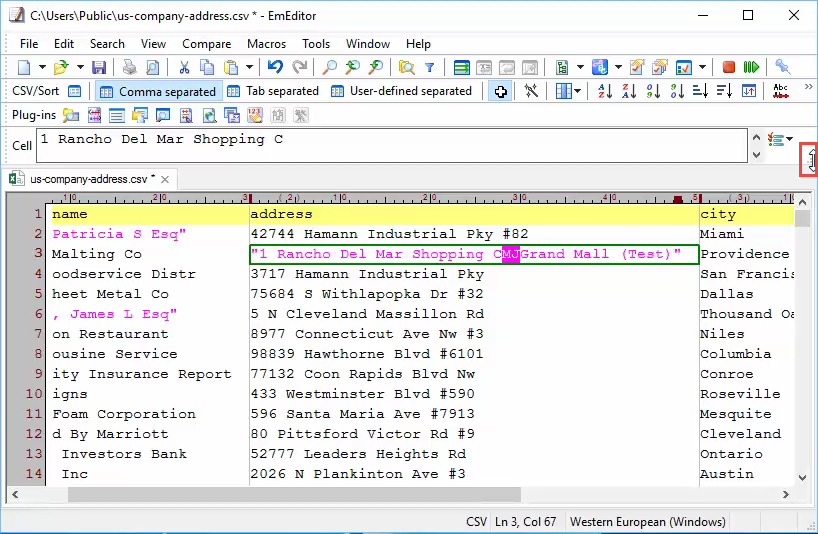Expand the Freeze Headings column dropdown
The width and height of the screenshot is (818, 534).
click(x=578, y=91)
